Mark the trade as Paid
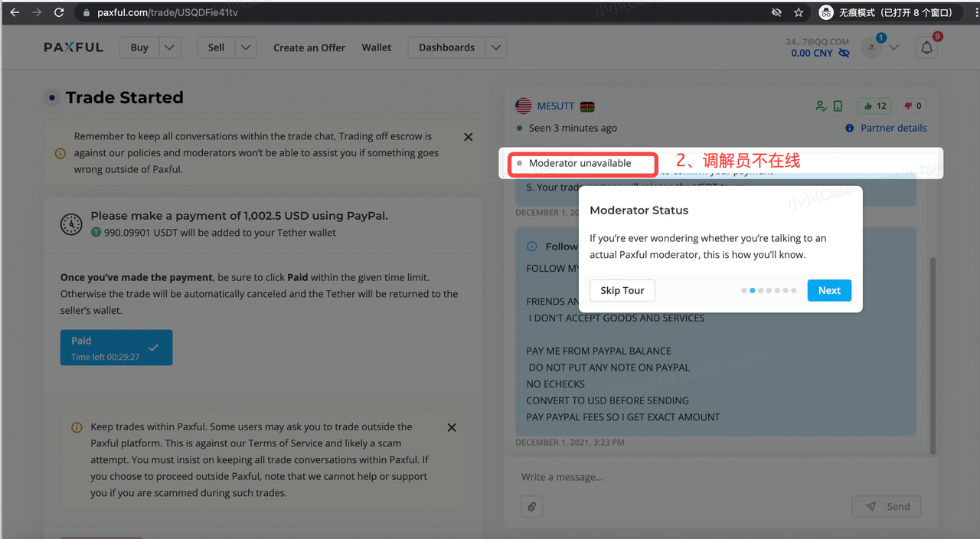Image resolution: width=980 pixels, height=539 pixels. tap(116, 348)
